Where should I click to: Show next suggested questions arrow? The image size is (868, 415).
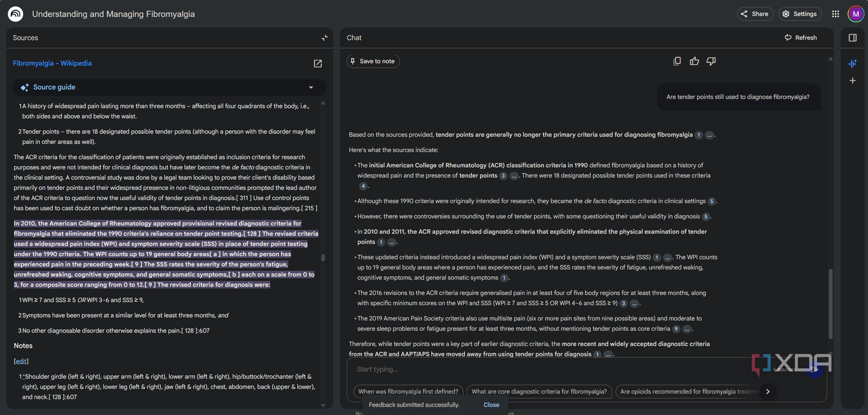(x=768, y=391)
